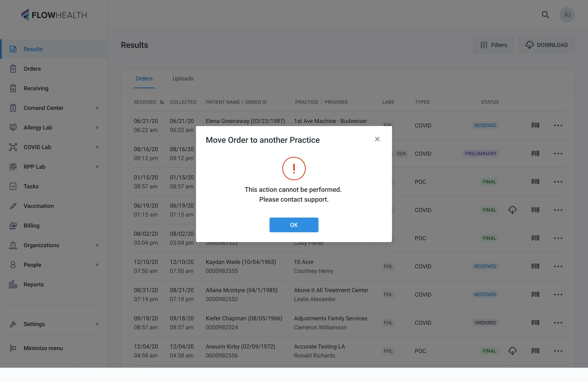This screenshot has height=382, width=588.
Task: Close the Move Order dialog with X
Action: [x=377, y=139]
